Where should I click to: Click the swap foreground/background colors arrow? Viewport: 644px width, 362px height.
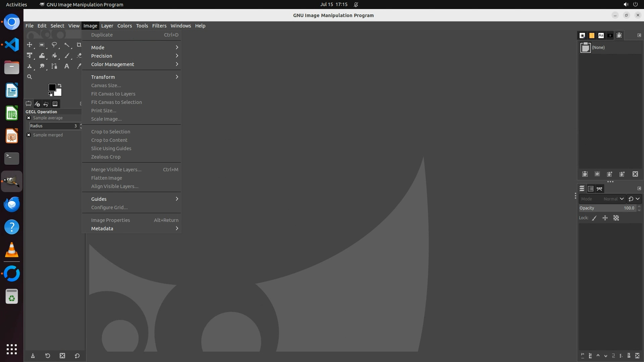pos(60,85)
